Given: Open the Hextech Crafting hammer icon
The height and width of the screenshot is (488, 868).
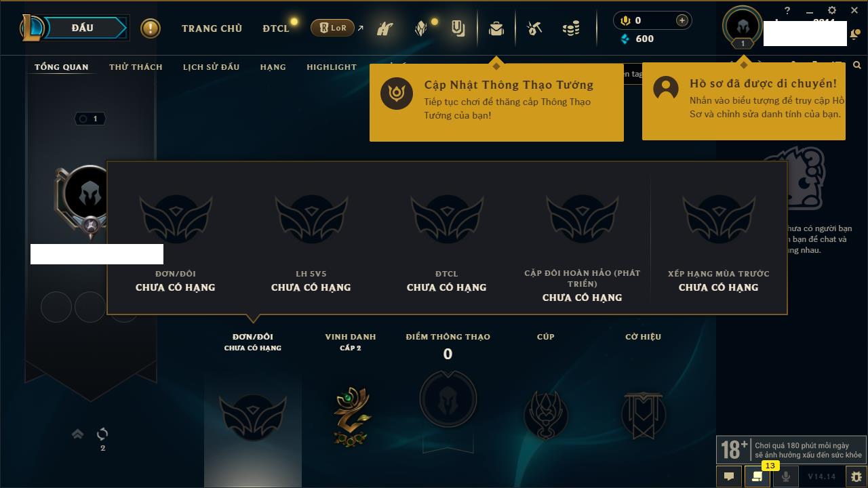Looking at the screenshot, I should [534, 28].
